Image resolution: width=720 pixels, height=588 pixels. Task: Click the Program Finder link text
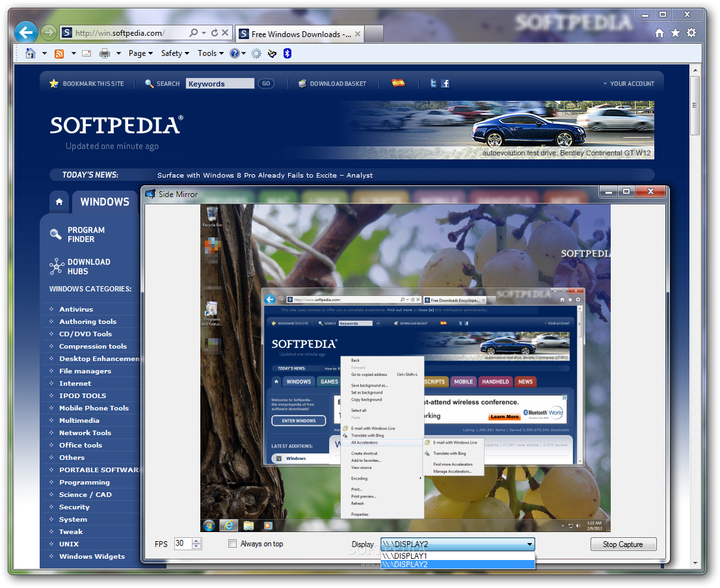click(x=87, y=234)
